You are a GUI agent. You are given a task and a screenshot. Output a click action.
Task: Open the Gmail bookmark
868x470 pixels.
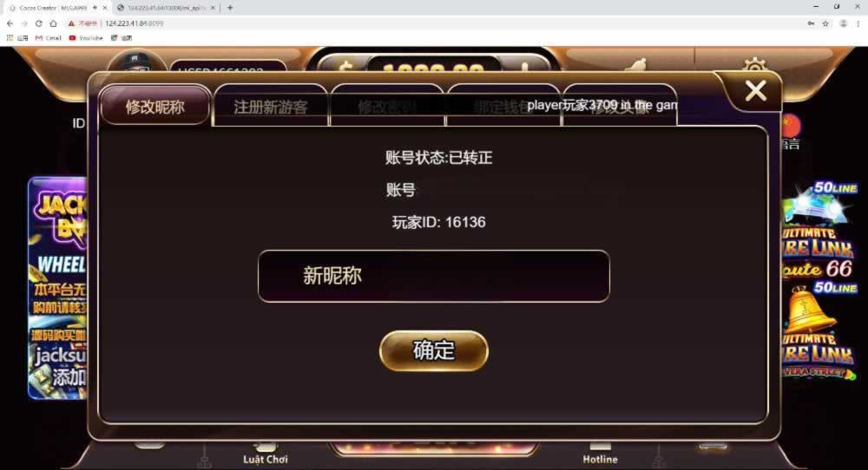tap(48, 38)
